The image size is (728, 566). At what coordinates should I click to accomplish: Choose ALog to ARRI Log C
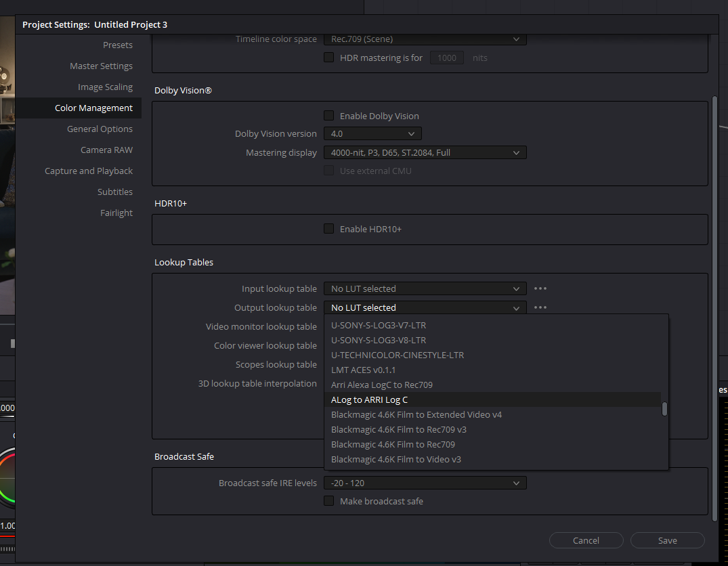492,399
